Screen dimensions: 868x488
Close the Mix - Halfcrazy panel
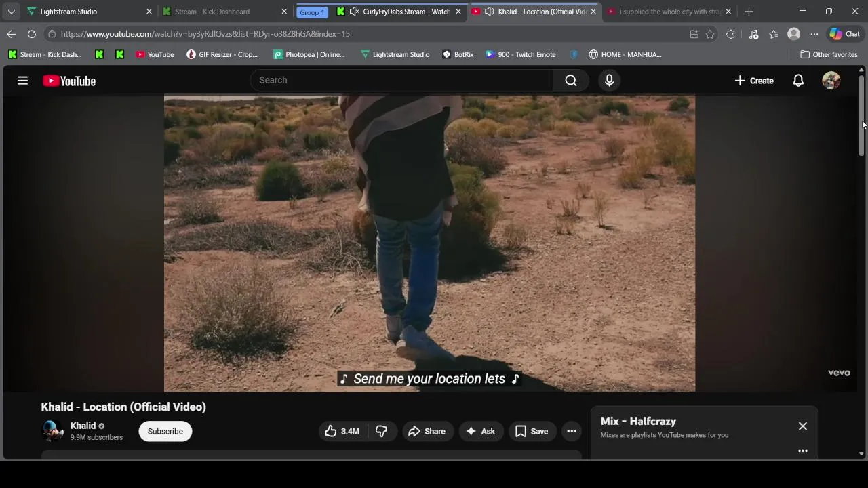pyautogui.click(x=803, y=426)
